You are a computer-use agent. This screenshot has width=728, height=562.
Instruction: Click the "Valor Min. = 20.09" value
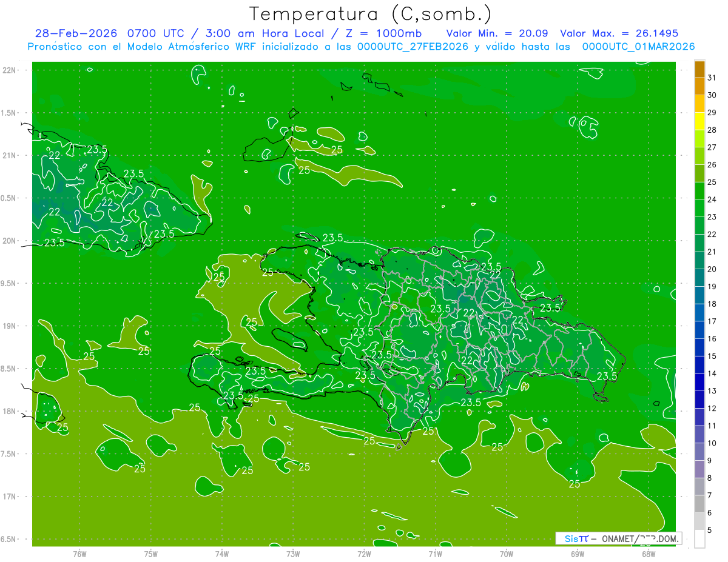pyautogui.click(x=497, y=33)
